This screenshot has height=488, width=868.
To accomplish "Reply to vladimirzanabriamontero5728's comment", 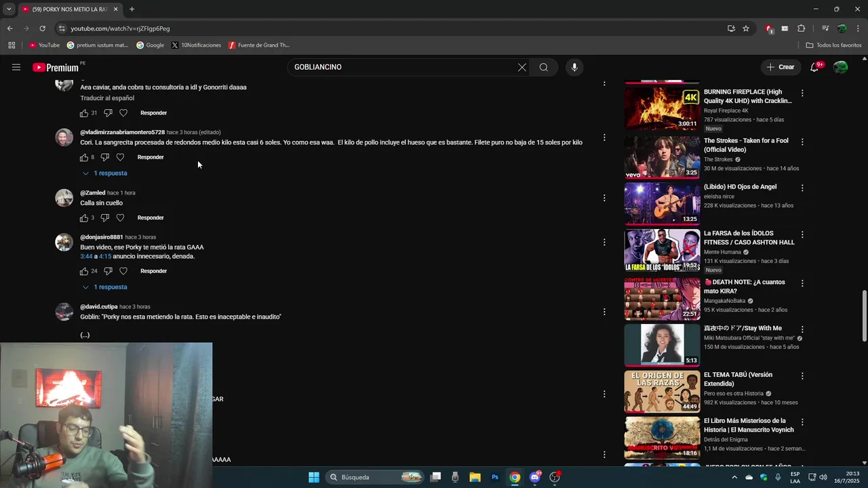I will point(151,157).
